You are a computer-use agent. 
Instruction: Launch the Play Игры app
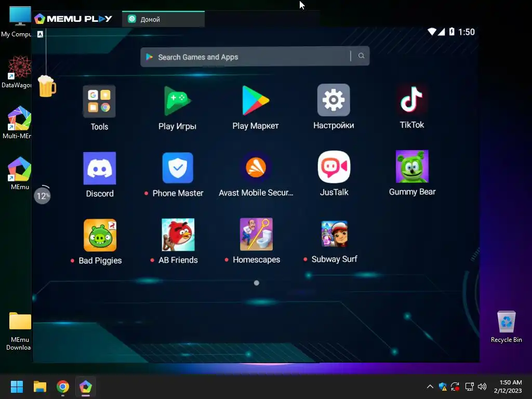tap(178, 101)
